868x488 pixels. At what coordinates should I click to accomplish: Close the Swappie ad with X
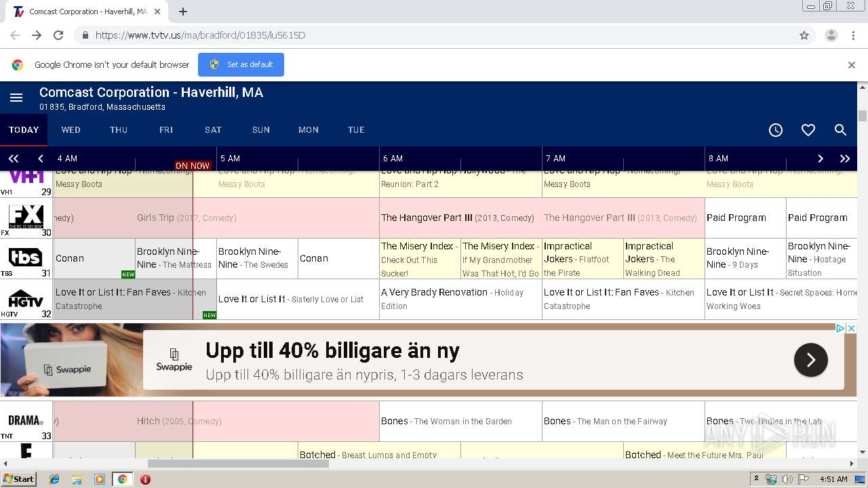coord(852,328)
